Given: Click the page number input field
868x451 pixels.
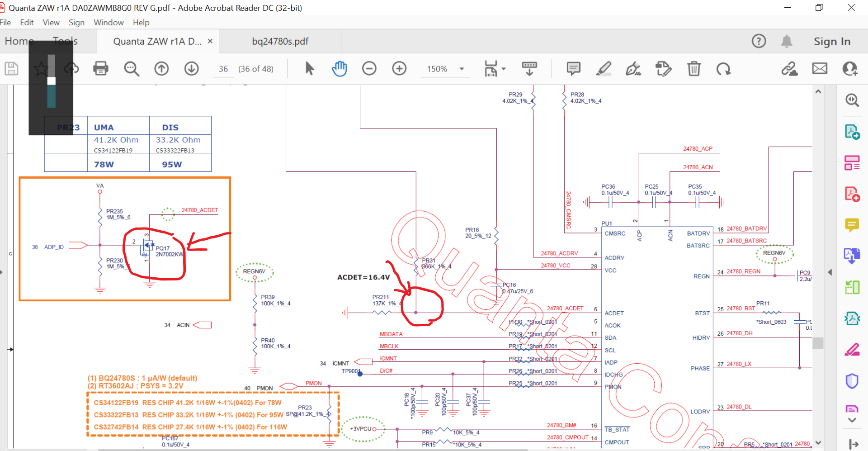Looking at the screenshot, I should tap(223, 69).
